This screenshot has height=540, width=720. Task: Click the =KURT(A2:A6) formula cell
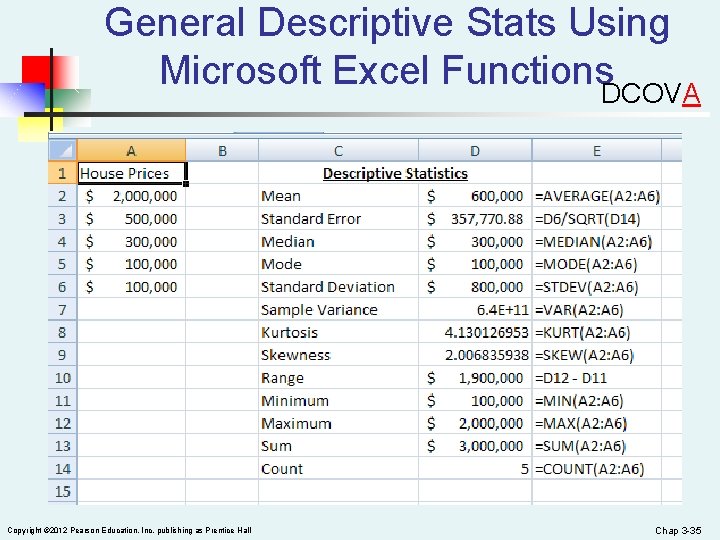pos(596,332)
